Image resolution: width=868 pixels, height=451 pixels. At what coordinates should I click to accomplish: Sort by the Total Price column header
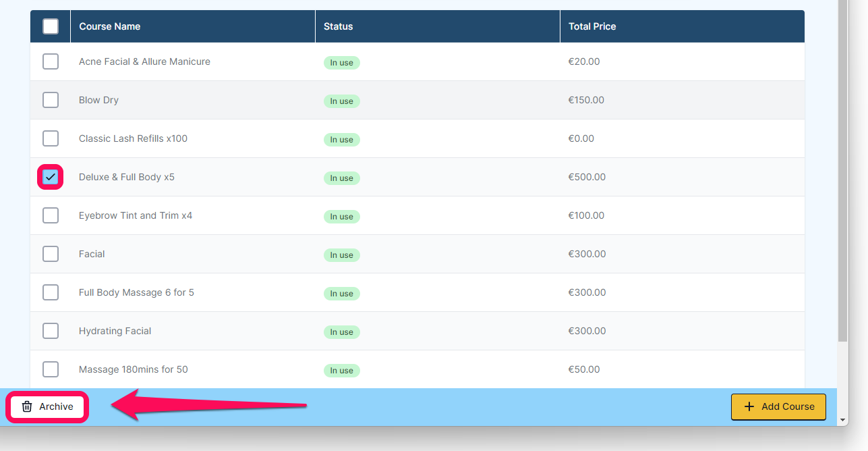pos(592,26)
